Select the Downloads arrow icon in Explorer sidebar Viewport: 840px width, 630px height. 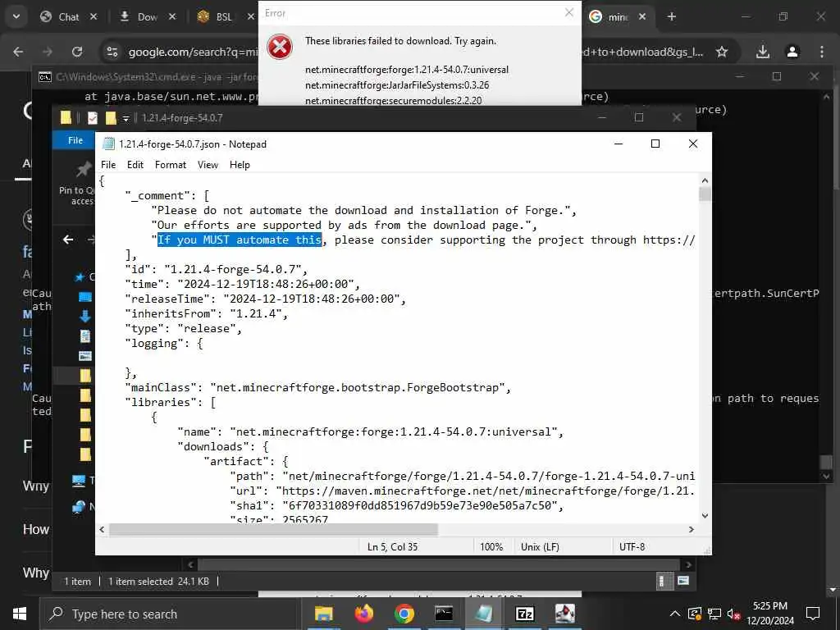[x=85, y=317]
